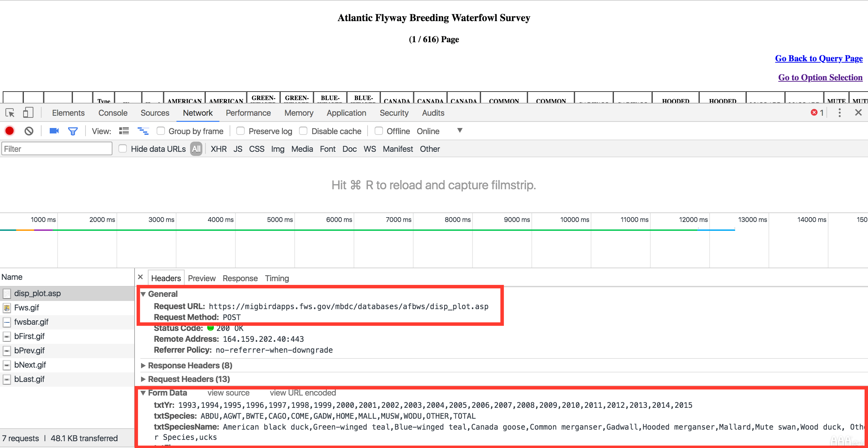The height and width of the screenshot is (448, 868).
Task: Enable the Disable cache checkbox
Action: tap(304, 131)
